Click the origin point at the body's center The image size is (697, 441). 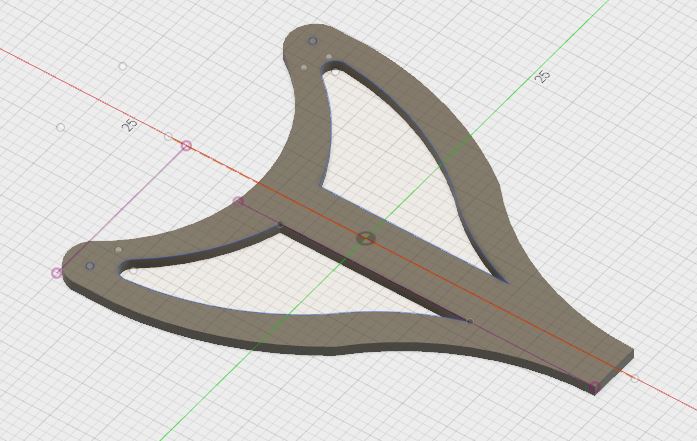click(366, 238)
